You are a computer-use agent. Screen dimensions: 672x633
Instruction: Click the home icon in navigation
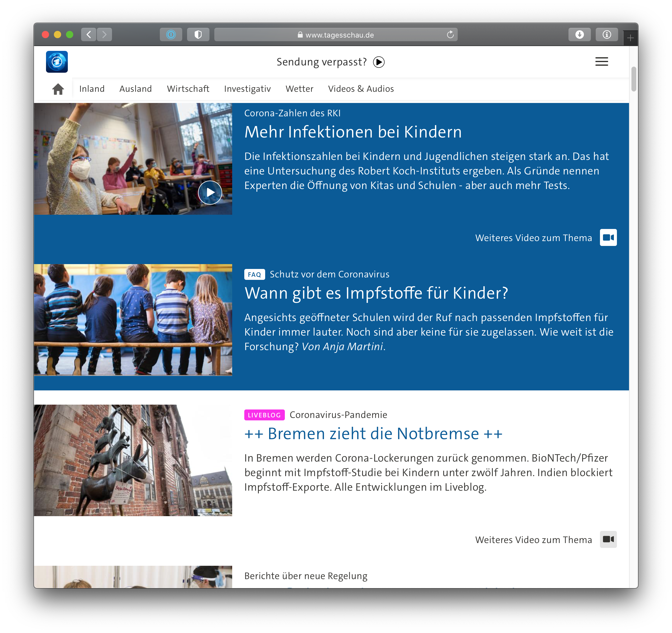[x=58, y=89]
